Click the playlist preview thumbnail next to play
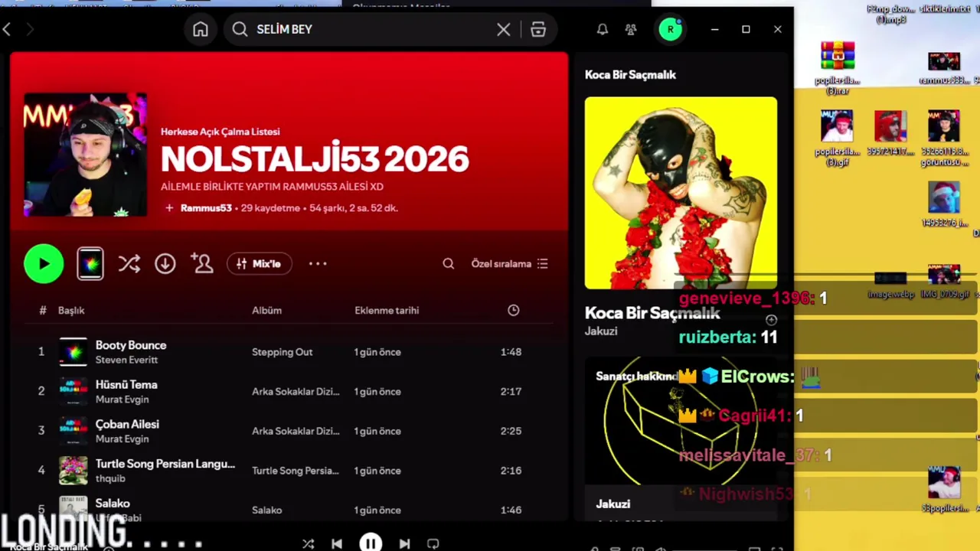Viewport: 980px width, 551px height. tap(90, 264)
